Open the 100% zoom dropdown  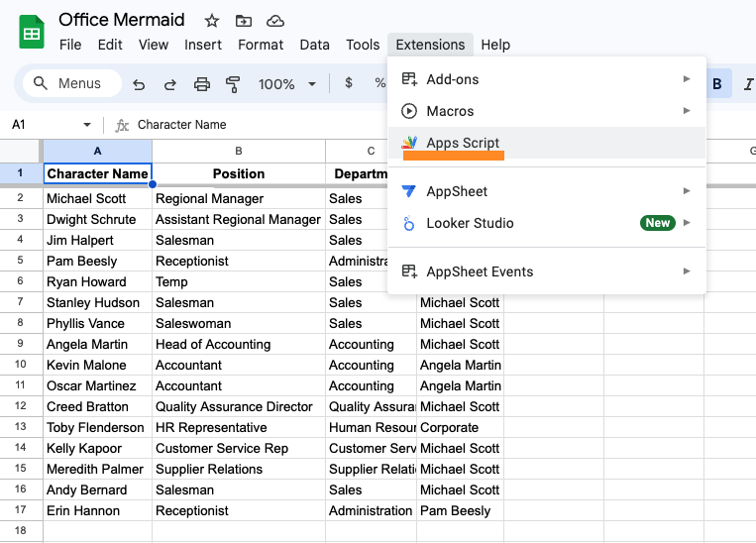click(x=287, y=84)
